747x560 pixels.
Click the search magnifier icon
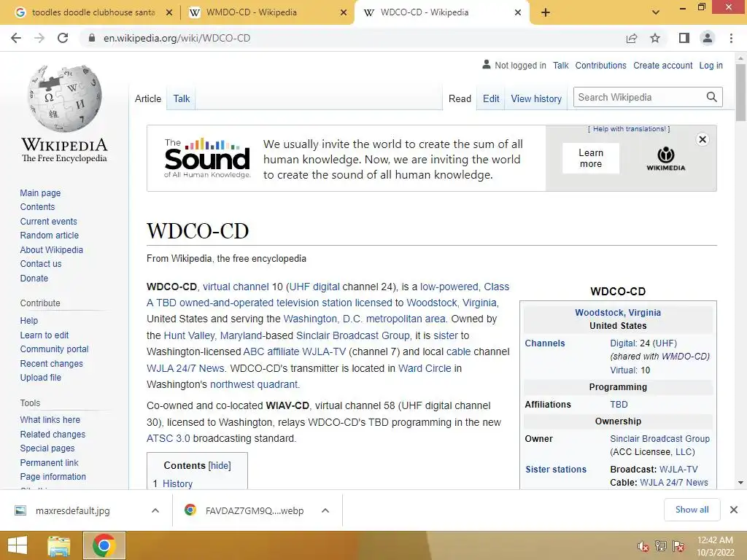click(x=712, y=97)
